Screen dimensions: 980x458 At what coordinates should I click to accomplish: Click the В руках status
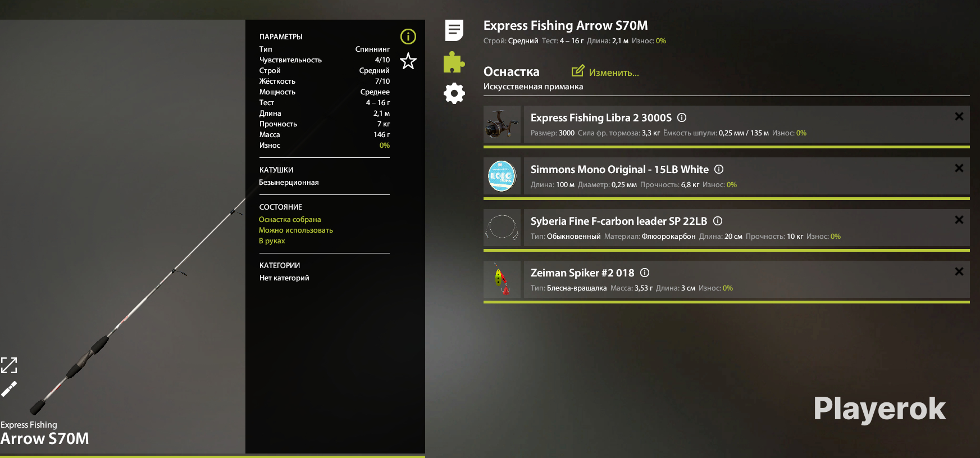[x=272, y=241]
